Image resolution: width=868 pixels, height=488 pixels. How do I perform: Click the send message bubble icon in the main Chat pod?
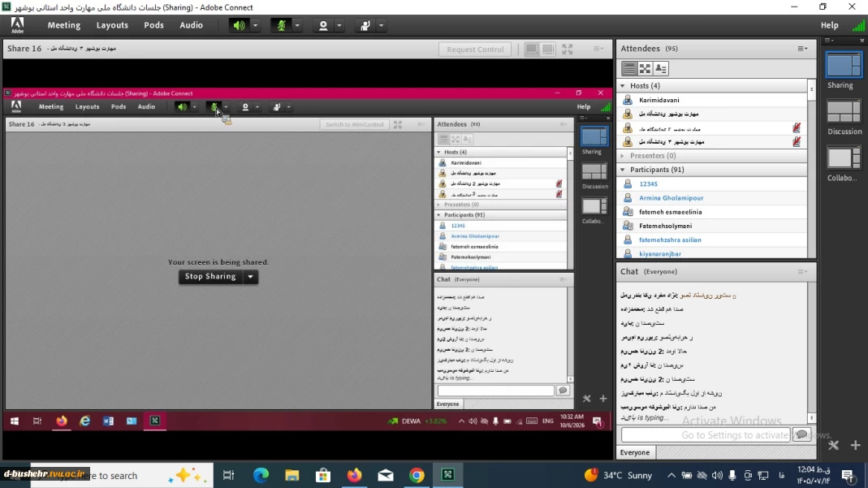[x=801, y=434]
